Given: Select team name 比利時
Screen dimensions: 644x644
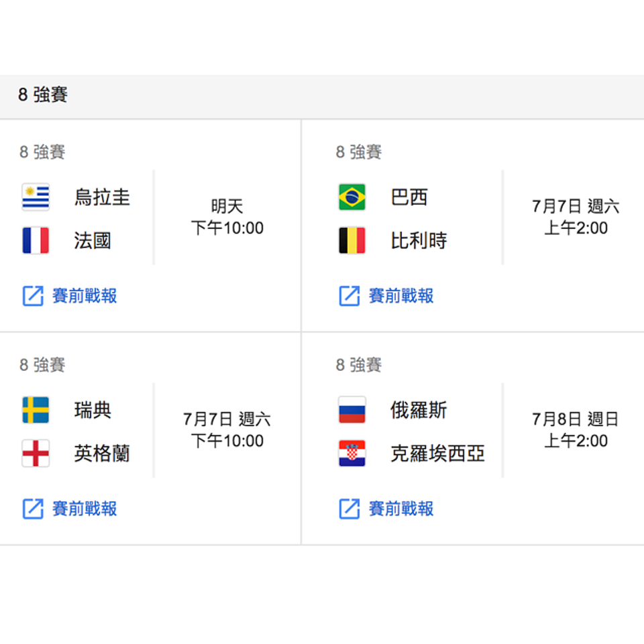Looking at the screenshot, I should coord(419,241).
